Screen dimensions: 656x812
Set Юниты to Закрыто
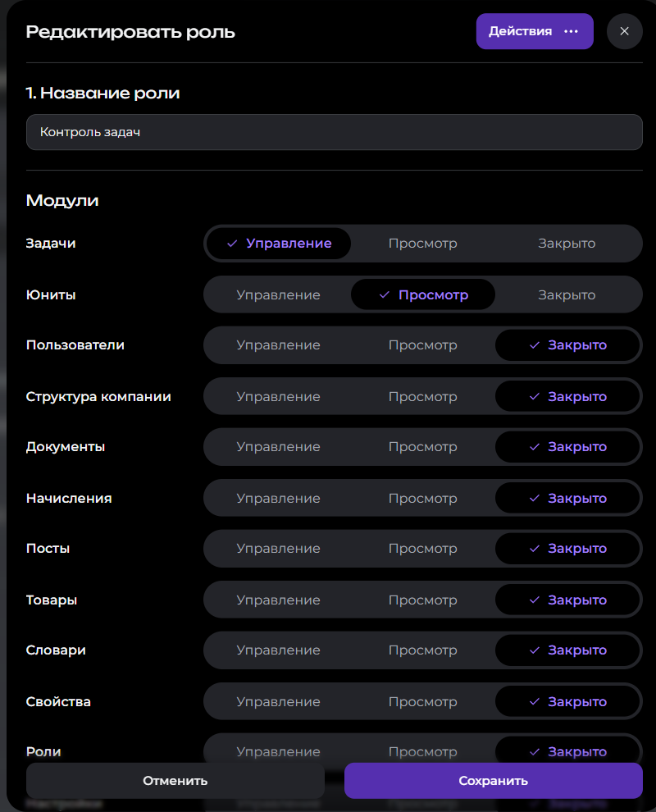[567, 294]
